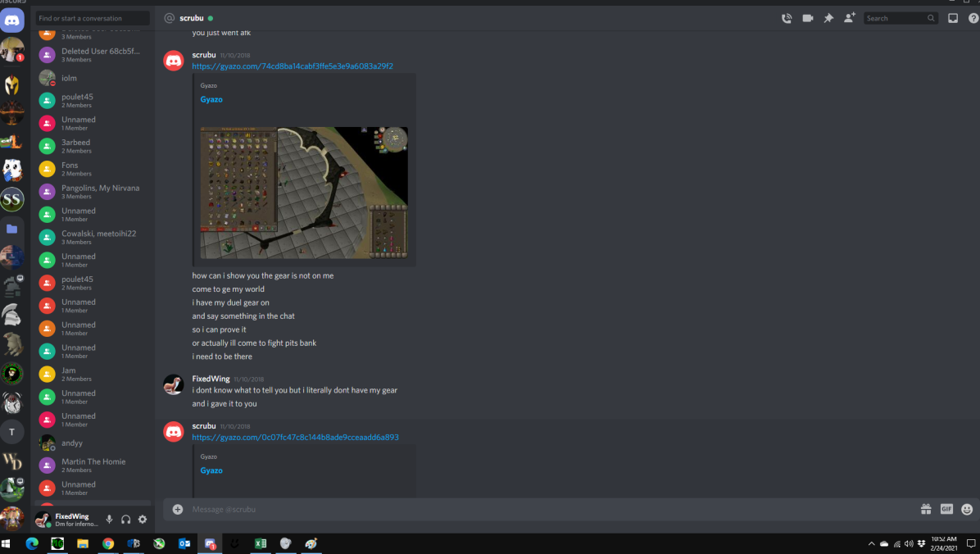
Task: Switch to Discord taskbar icon
Action: point(210,543)
